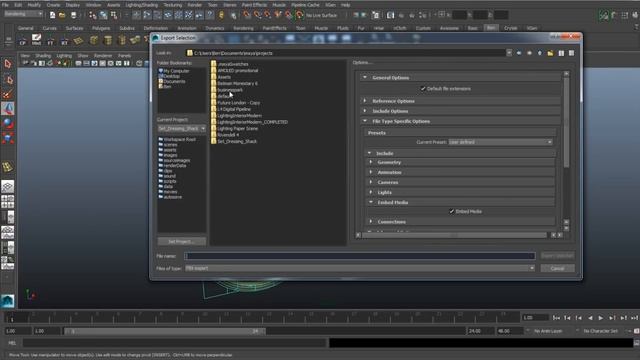The width and height of the screenshot is (640, 360).
Task: Expand the Reference Options section
Action: coord(365,101)
